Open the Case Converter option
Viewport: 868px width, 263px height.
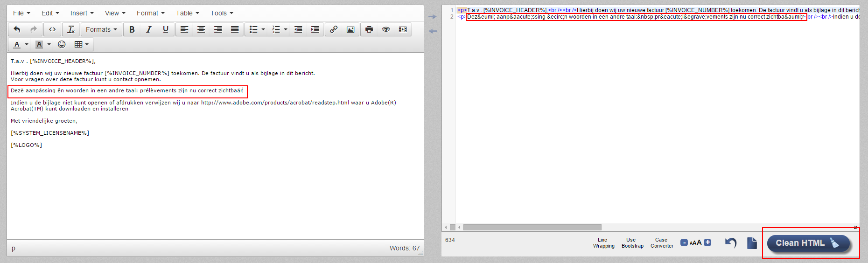[661, 243]
